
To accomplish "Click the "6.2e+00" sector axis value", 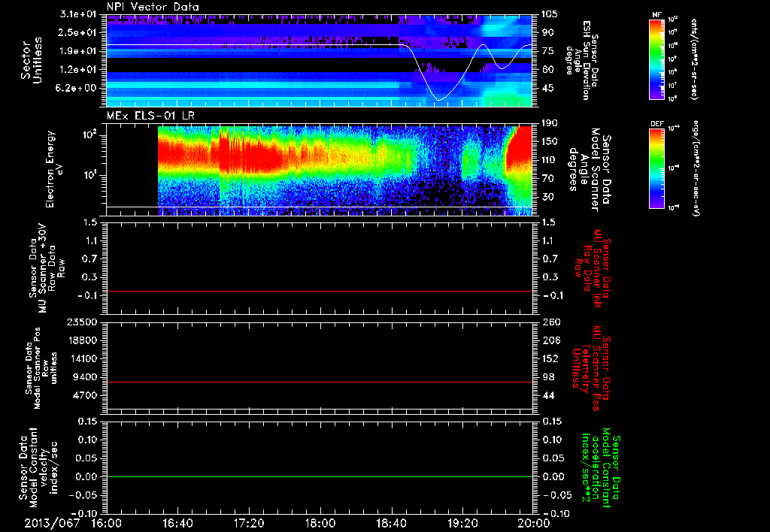I will (74, 89).
